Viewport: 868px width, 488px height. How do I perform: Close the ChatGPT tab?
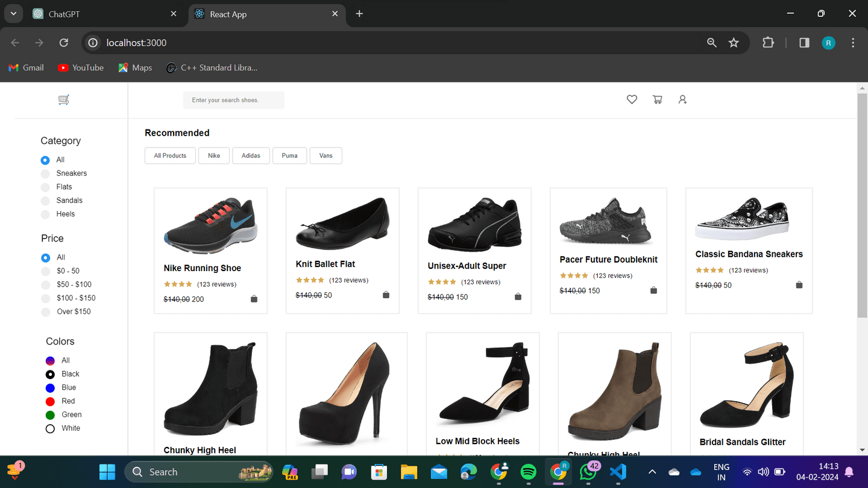[174, 14]
